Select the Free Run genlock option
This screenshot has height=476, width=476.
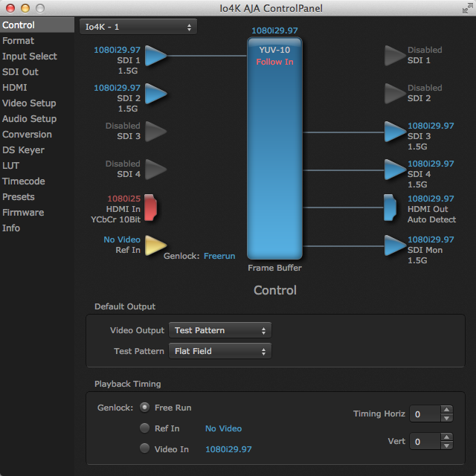145,408
